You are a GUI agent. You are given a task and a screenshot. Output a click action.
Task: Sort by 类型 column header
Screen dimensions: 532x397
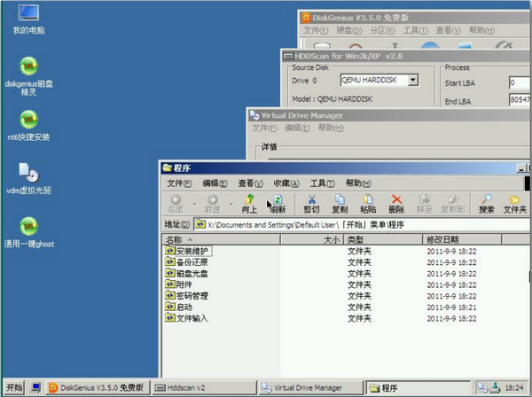(x=383, y=239)
